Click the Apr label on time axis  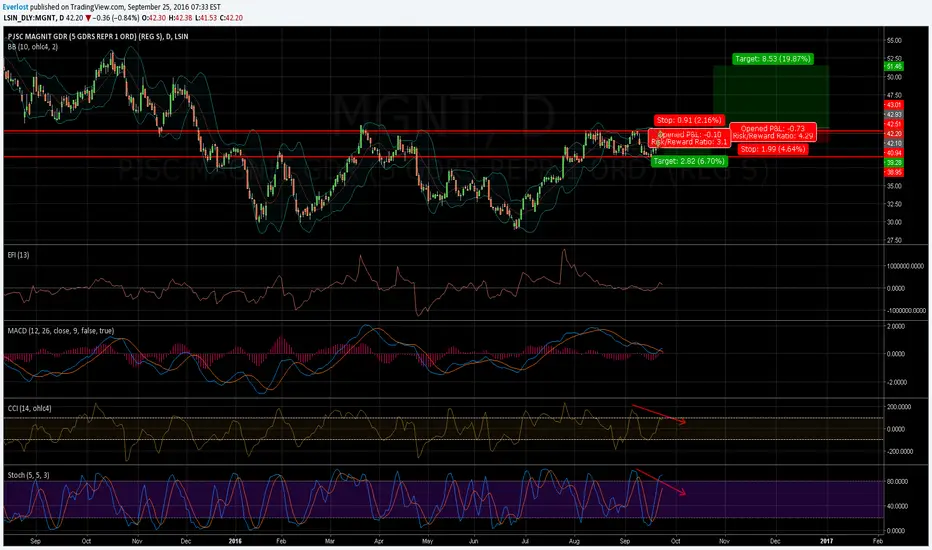pyautogui.click(x=379, y=541)
